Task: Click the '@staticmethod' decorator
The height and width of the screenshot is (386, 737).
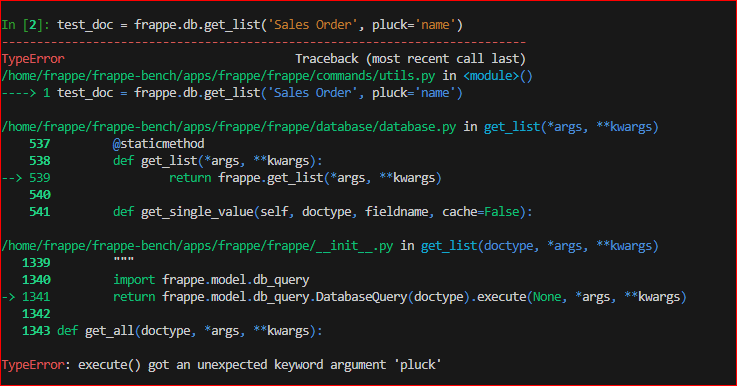Action: click(x=158, y=144)
